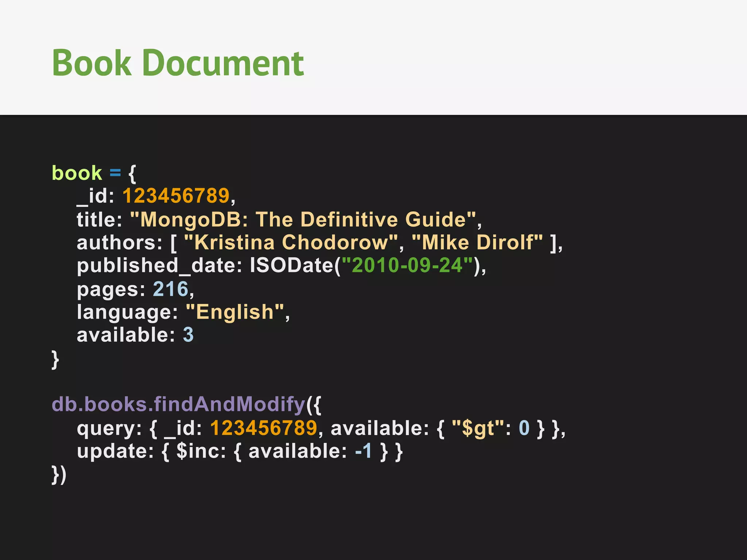Viewport: 747px width, 560px height.
Task: Click the 'published_date:' field name
Action: tap(159, 266)
